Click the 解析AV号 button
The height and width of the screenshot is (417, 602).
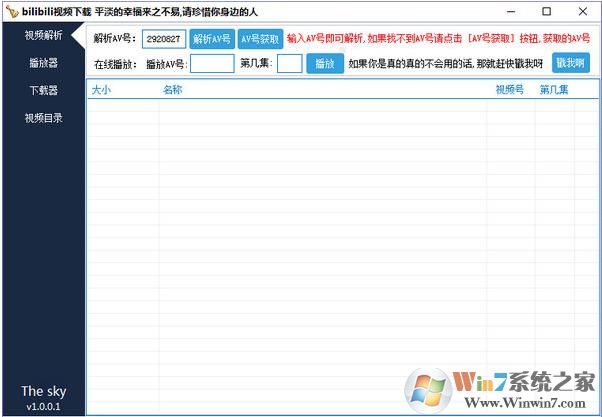click(x=212, y=39)
